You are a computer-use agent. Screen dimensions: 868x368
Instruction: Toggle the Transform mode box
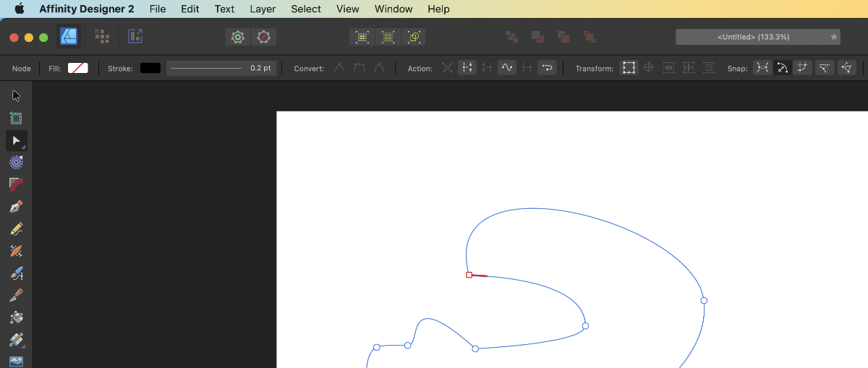coord(629,68)
